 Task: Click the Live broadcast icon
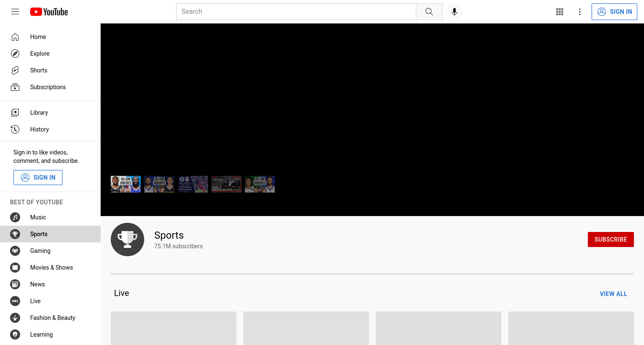(x=15, y=301)
